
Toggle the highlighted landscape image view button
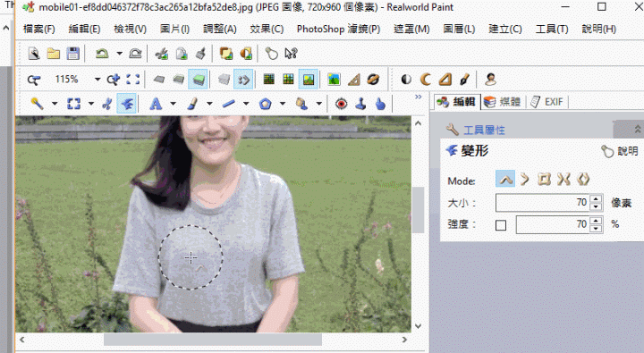pyautogui.click(x=309, y=80)
